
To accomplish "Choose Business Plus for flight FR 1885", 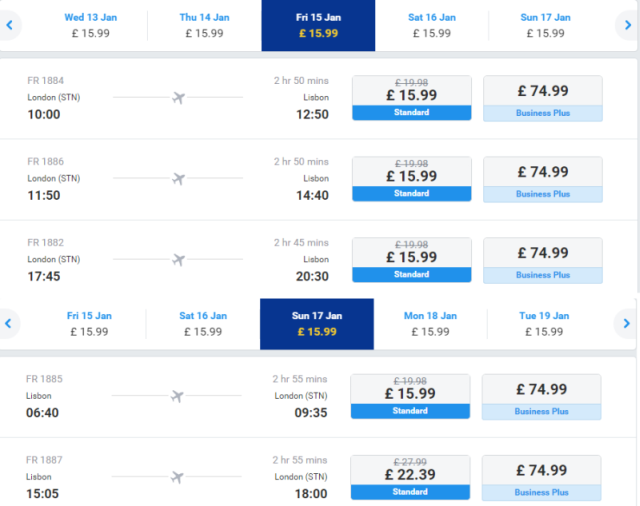I will point(541,397).
